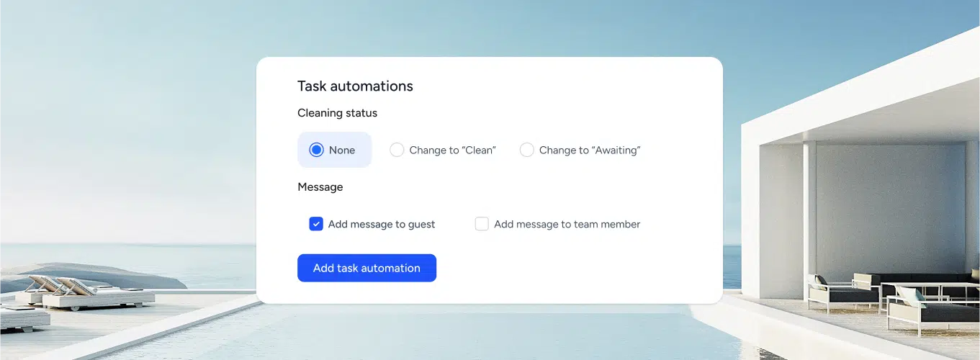980x360 pixels.
Task: Select the None radio button
Action: pyautogui.click(x=316, y=150)
